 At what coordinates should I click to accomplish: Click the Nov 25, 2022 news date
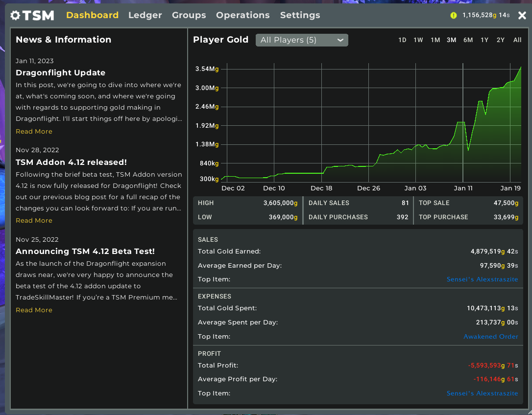(x=37, y=240)
